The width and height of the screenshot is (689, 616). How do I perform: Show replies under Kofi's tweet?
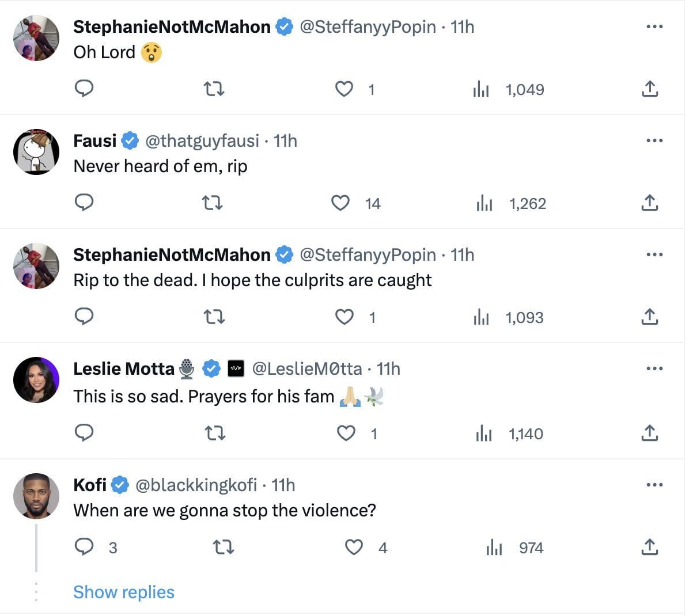tap(123, 592)
